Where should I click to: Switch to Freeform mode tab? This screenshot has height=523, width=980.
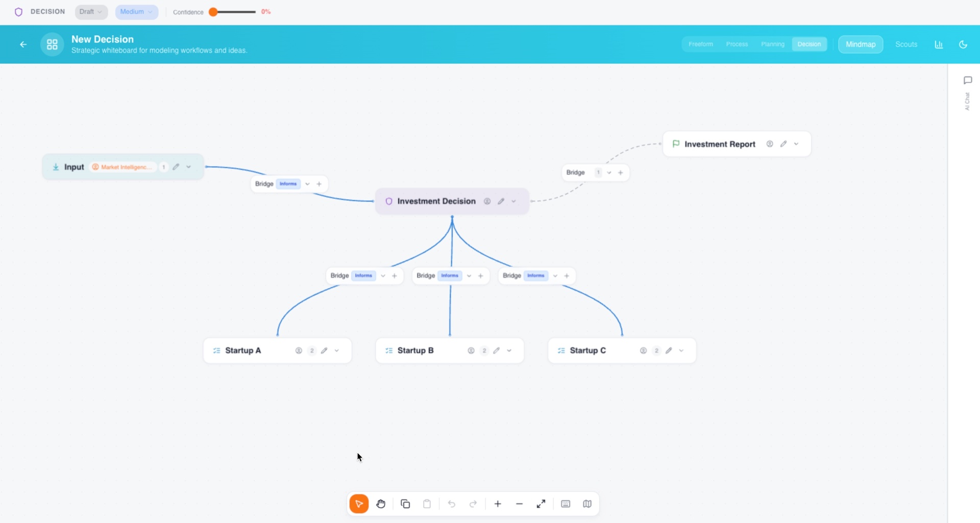point(701,44)
